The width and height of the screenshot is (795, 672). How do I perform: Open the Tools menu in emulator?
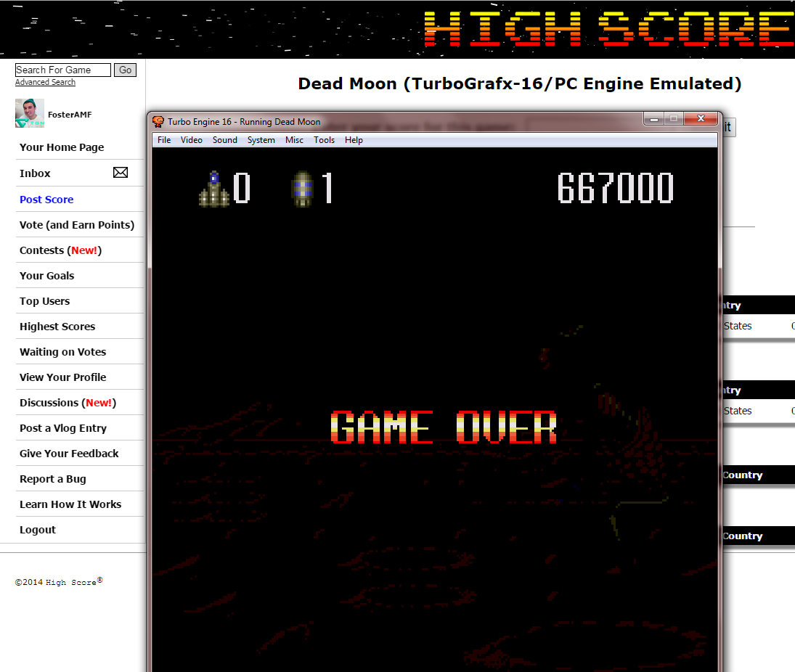[324, 140]
